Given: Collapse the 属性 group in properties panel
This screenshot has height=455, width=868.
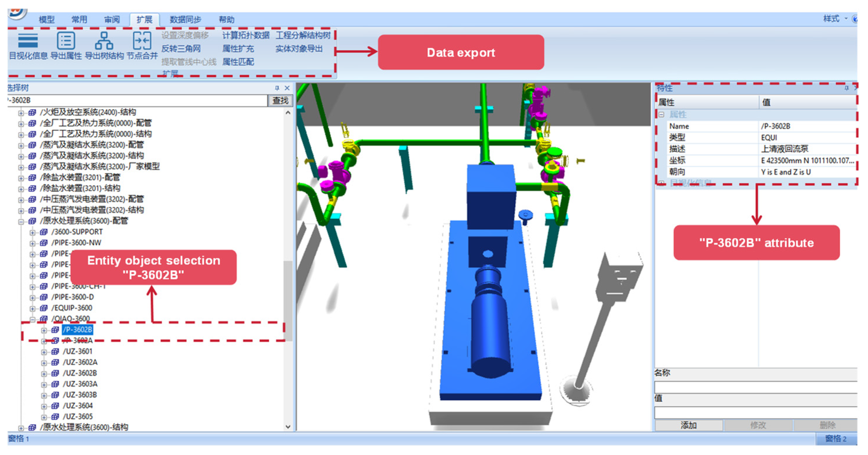Looking at the screenshot, I should point(661,114).
